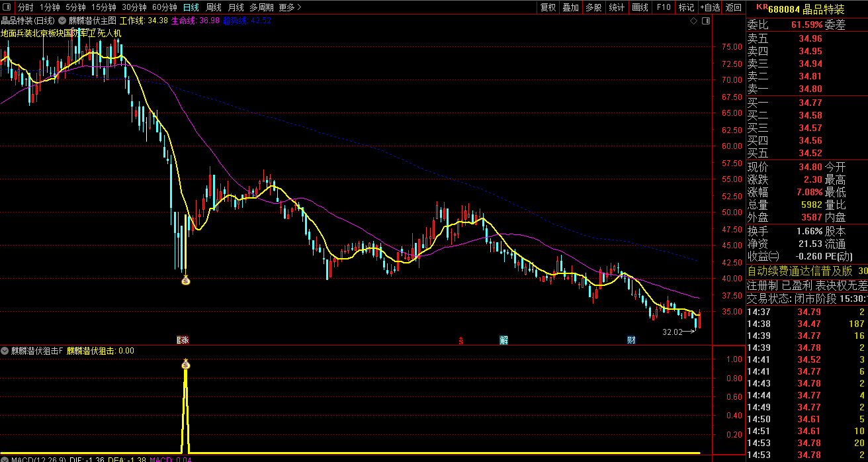Screen dimensions: 868x462
Task: Toggle 叠加 overlay mode
Action: (x=570, y=7)
